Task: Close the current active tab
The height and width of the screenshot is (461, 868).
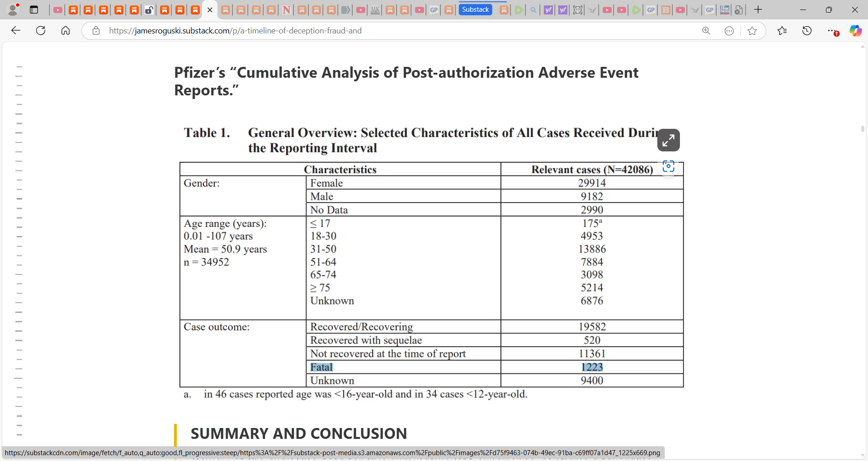Action: pyautogui.click(x=210, y=10)
